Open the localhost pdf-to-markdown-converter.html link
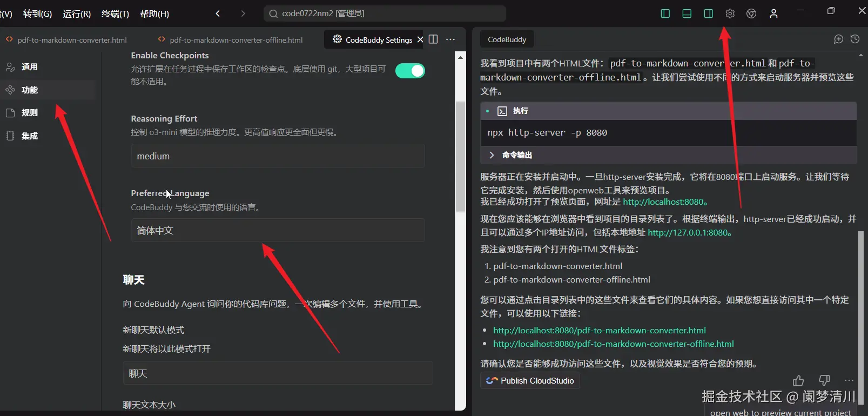The width and height of the screenshot is (868, 416). [x=600, y=330]
